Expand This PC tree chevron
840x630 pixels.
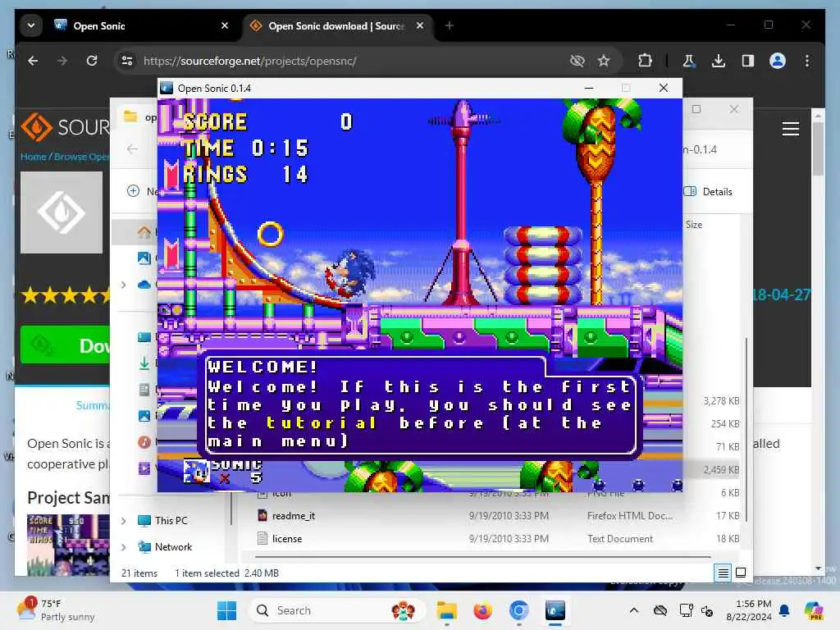pos(124,521)
